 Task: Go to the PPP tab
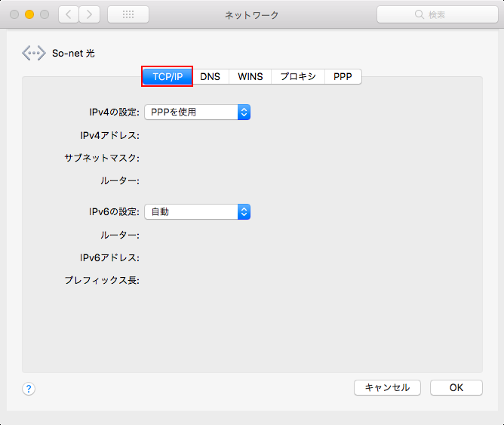(x=343, y=76)
